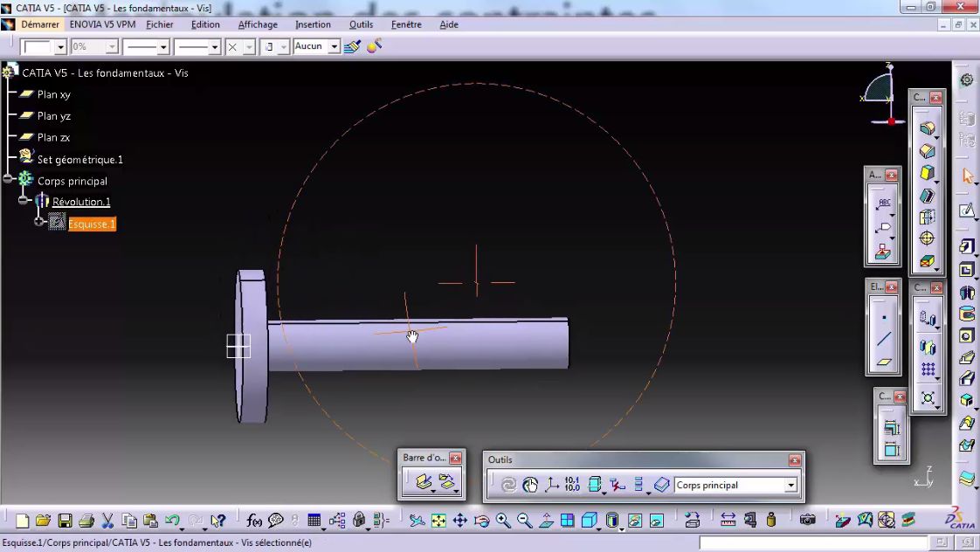Viewport: 980px width, 552px height.
Task: Activate the Zoom In tool
Action: 502,520
